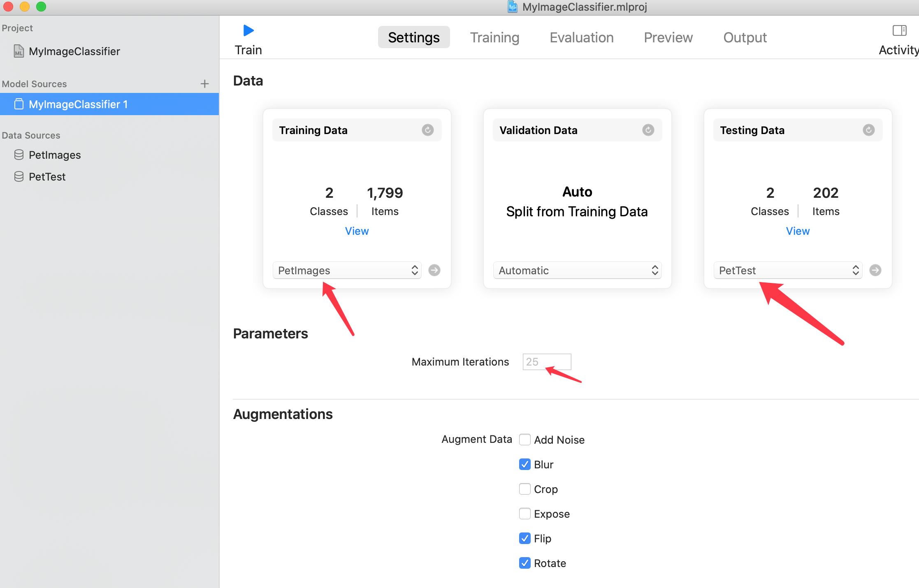Click View link under Training Data
Viewport: 919px width, 588px height.
[x=357, y=231]
